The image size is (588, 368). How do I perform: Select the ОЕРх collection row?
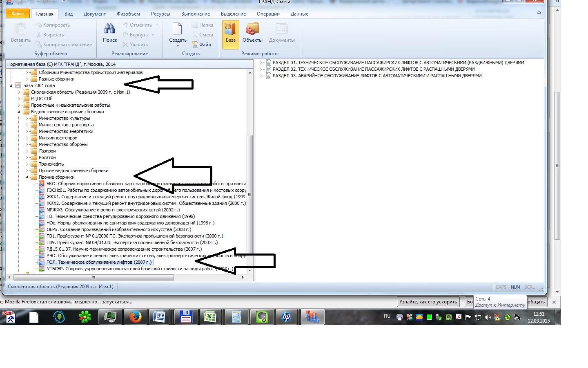[x=118, y=229]
